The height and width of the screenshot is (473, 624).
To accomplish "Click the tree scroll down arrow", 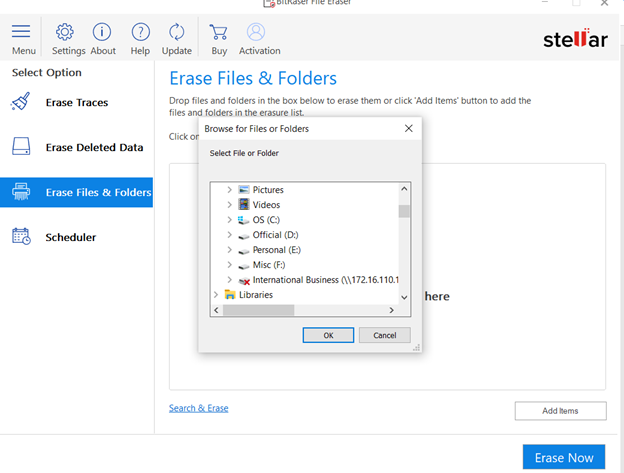I will click(x=404, y=297).
